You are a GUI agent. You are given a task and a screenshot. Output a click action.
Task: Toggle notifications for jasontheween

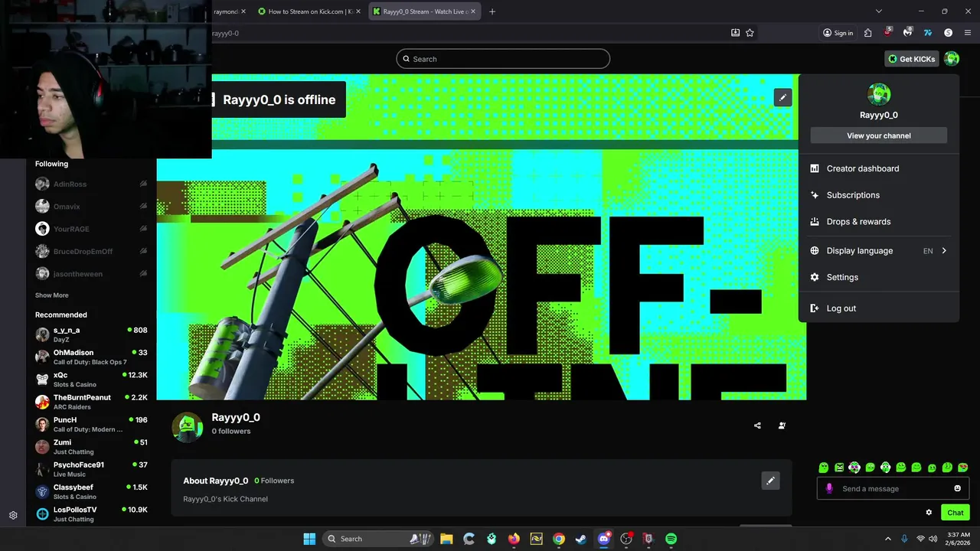coord(143,273)
